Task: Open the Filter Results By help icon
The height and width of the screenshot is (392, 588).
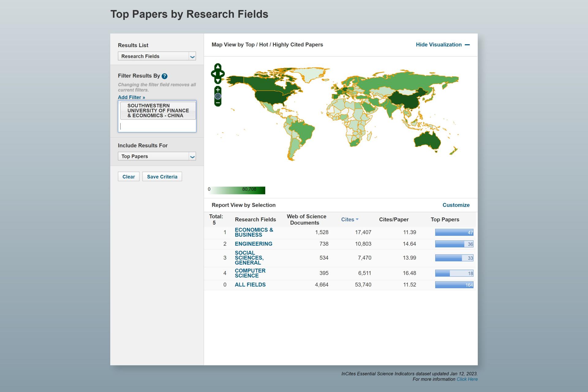Action: click(164, 76)
